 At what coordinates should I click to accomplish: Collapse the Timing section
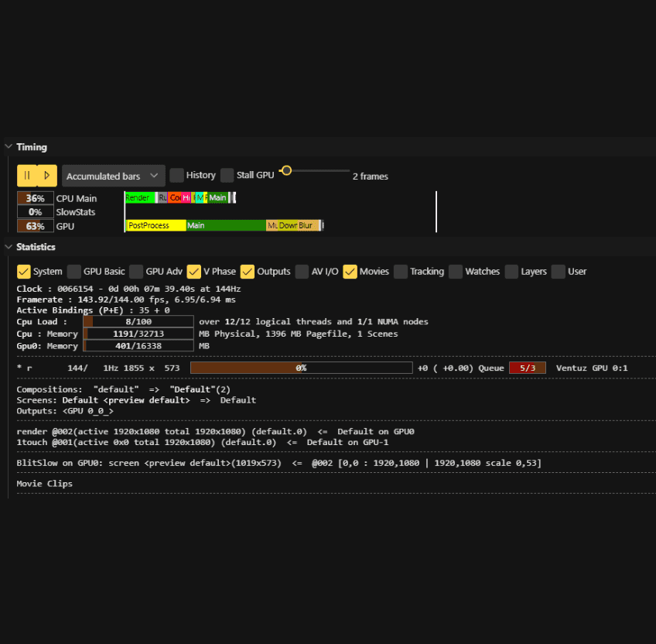[9, 147]
